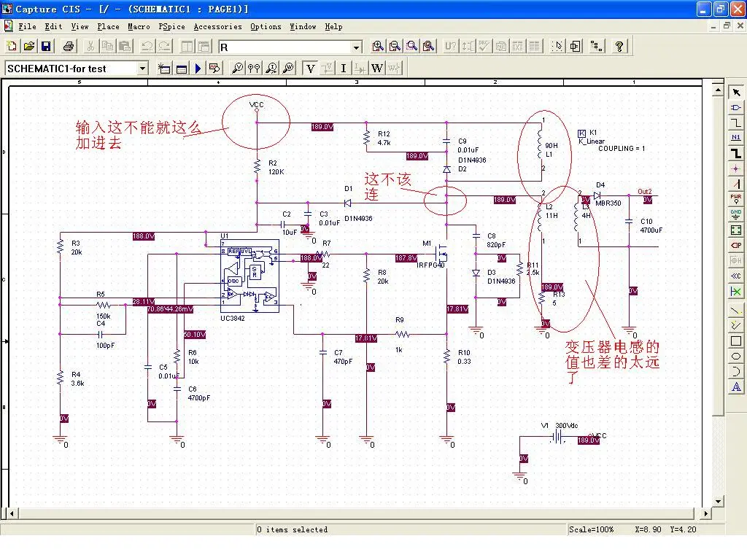The height and width of the screenshot is (560, 747).
Task: Create a new simulation profile
Action: coord(164,69)
